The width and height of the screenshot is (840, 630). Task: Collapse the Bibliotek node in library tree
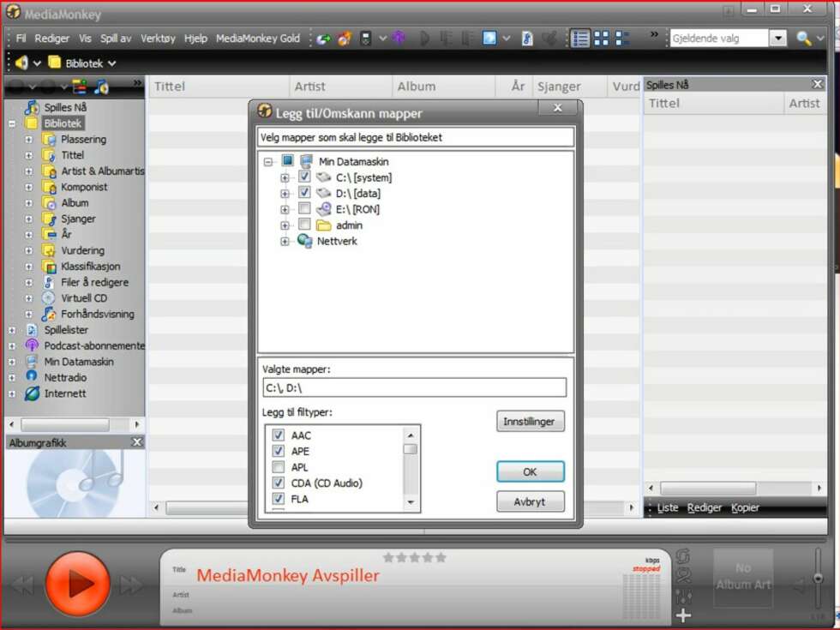[12, 123]
